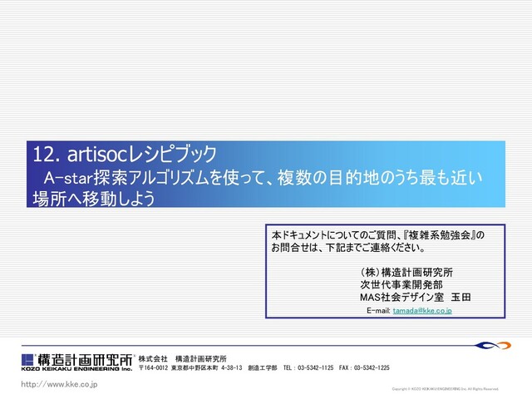Click the 'E-mail:' label
Screen dimensions: 532x399
point(378,310)
